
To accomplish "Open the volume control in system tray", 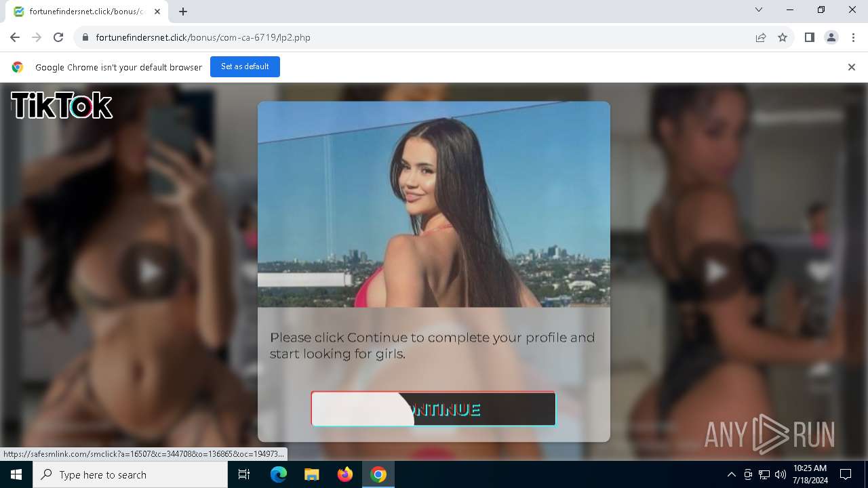I will (x=780, y=474).
